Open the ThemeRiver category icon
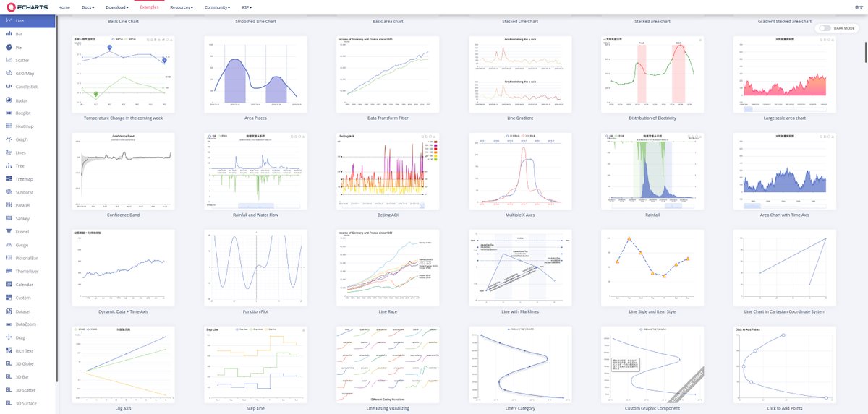Screen dimensions: 868x414 [x=7, y=271]
